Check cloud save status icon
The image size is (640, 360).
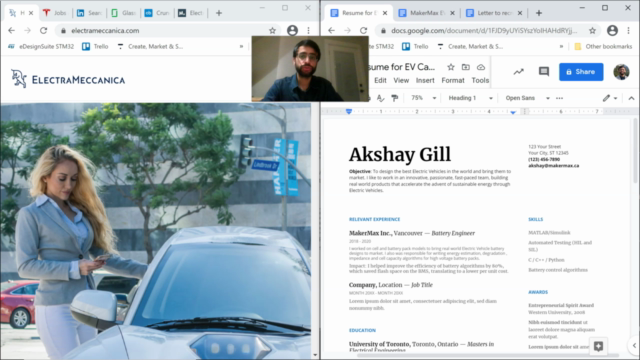pos(481,67)
